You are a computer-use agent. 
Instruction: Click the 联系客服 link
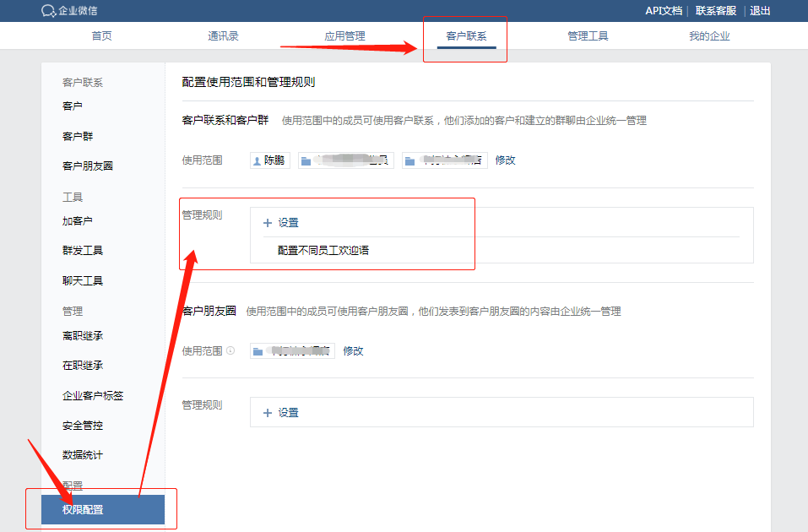tap(716, 11)
